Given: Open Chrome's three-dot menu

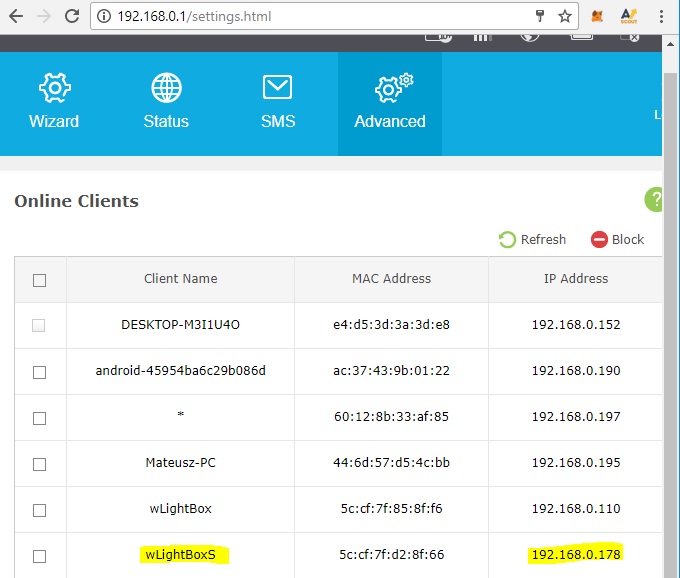Looking at the screenshot, I should [662, 16].
